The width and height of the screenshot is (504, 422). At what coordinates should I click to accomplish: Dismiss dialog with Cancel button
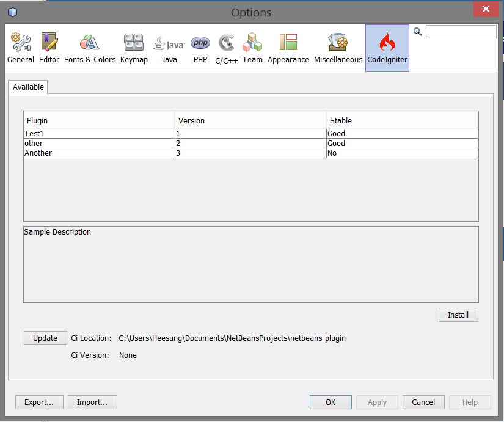pyautogui.click(x=423, y=402)
